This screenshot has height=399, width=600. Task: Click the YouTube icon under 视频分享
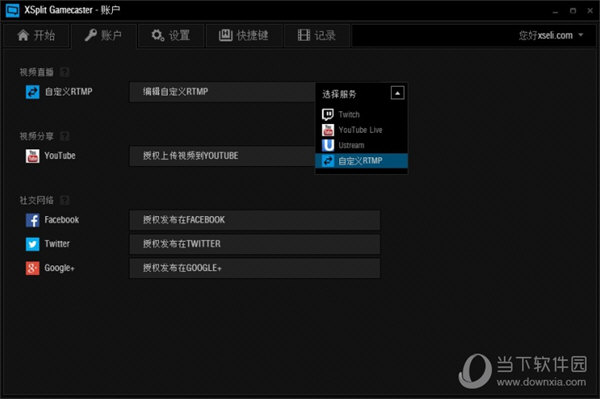(33, 156)
